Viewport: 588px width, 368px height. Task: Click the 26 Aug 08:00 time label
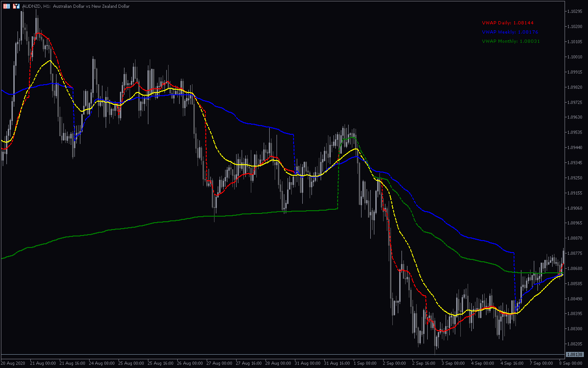tap(190, 363)
